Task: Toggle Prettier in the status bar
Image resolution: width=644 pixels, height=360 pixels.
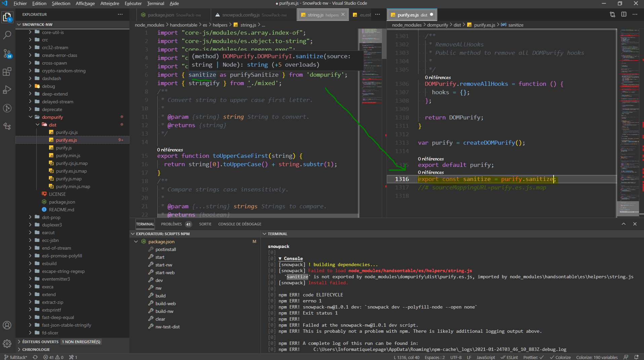Action: [533, 357]
